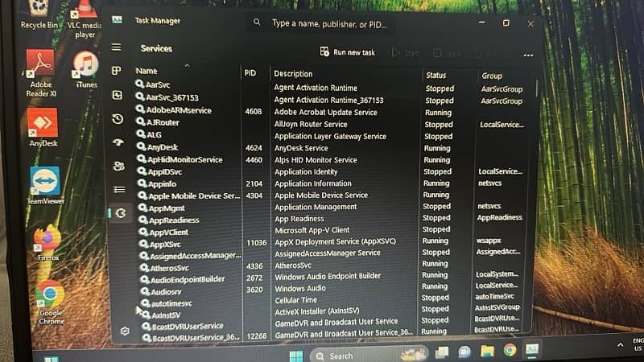Open the three-dot more options menu
Viewport: 644px width, 362px height.
click(528, 55)
